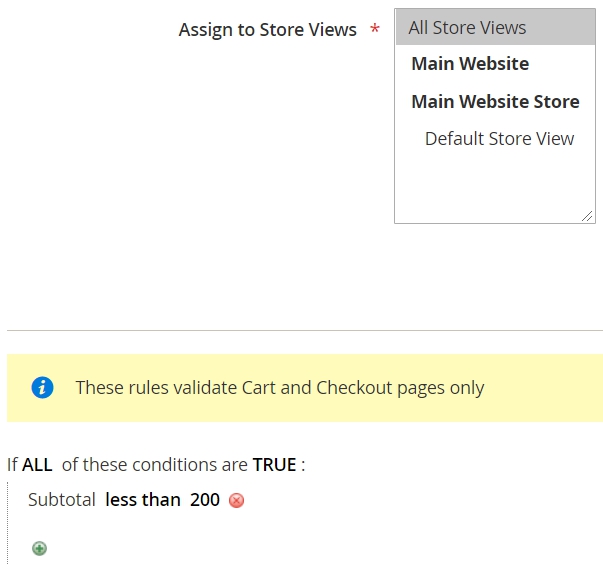This screenshot has width=603, height=573.
Task: Click the 'If' text before ALL
Action: coord(12,465)
